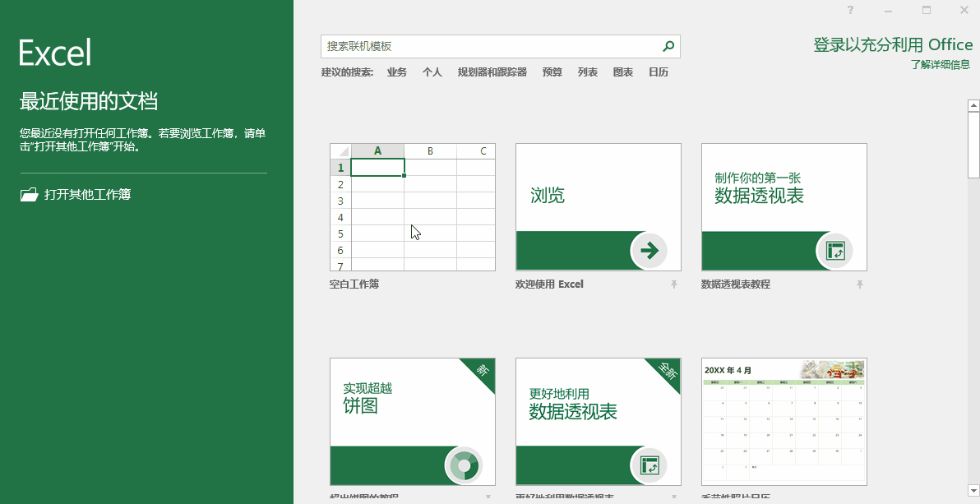Open the 实现超越饼图 template thumbnail

tap(413, 422)
